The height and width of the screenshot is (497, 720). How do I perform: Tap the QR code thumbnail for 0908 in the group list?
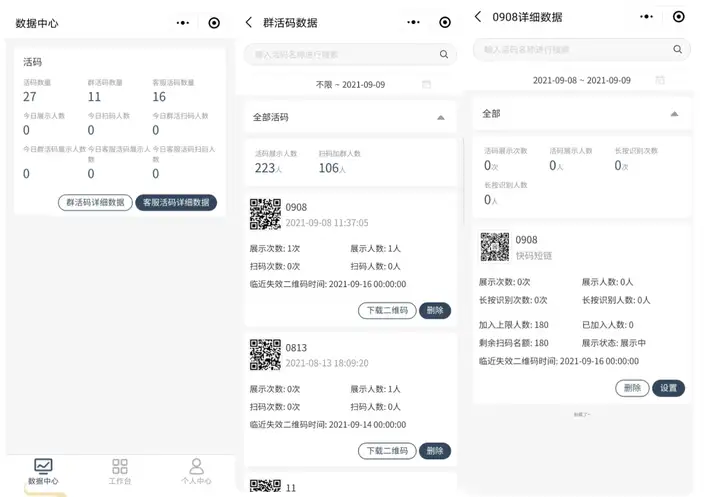265,214
